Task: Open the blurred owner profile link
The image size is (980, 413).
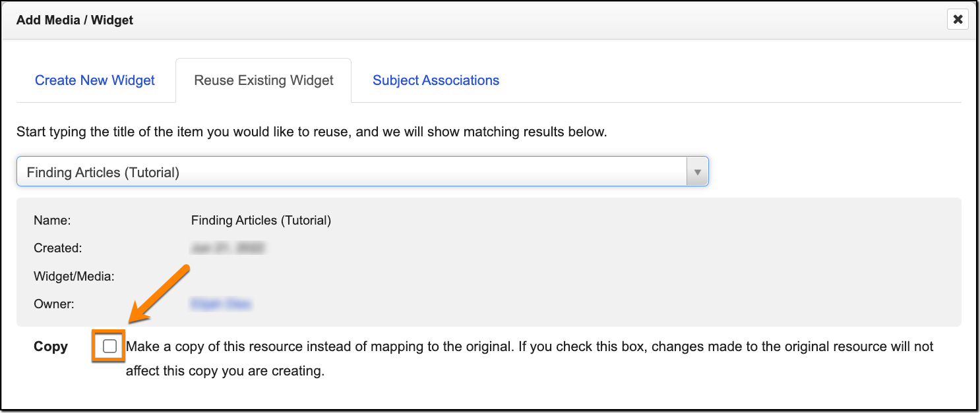Action: (221, 304)
